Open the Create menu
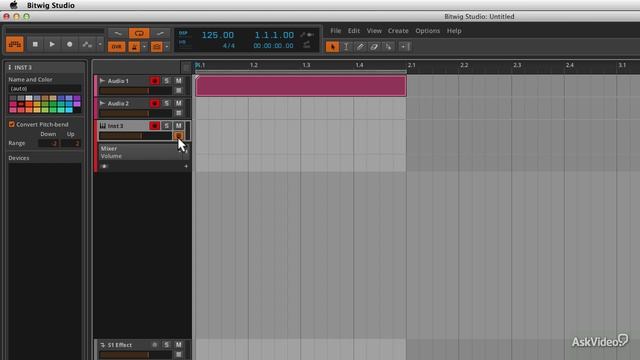 click(398, 31)
